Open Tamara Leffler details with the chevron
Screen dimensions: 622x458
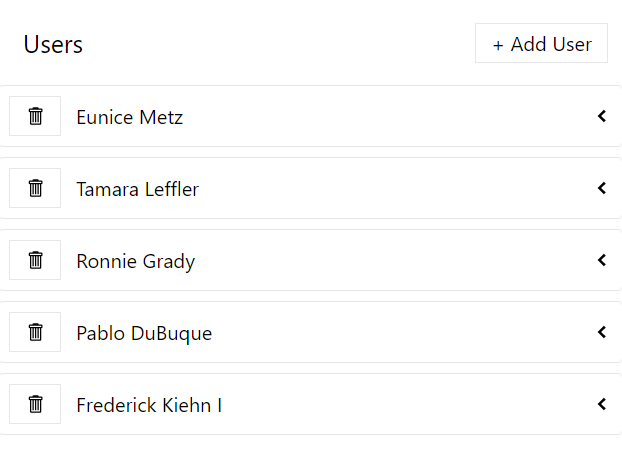point(602,188)
